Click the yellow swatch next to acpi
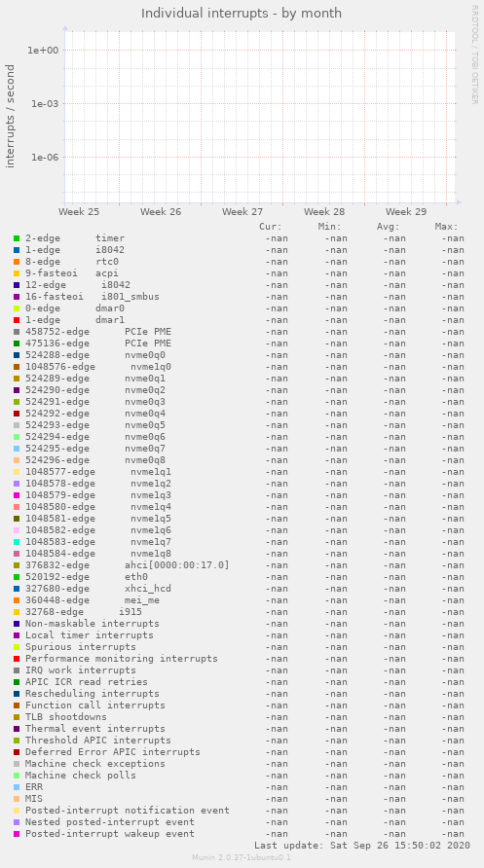The image size is (484, 868). (17, 273)
